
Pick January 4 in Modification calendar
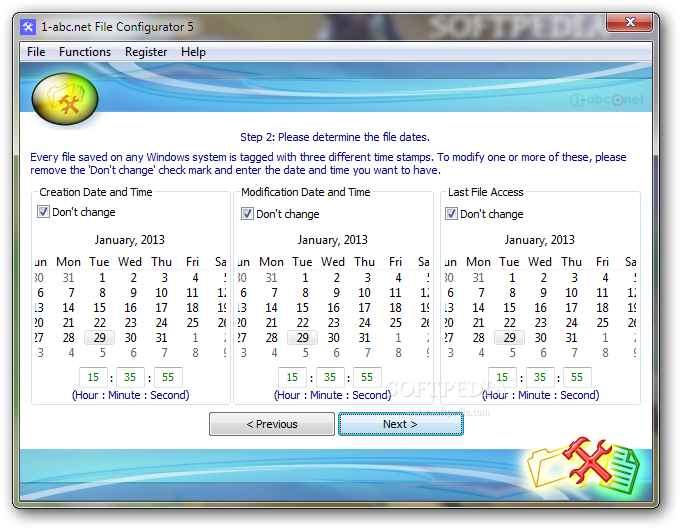[398, 278]
